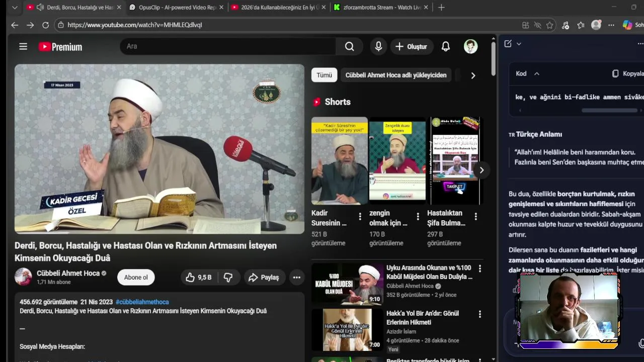Go back in browser history
This screenshot has width=644, height=362.
click(x=15, y=25)
